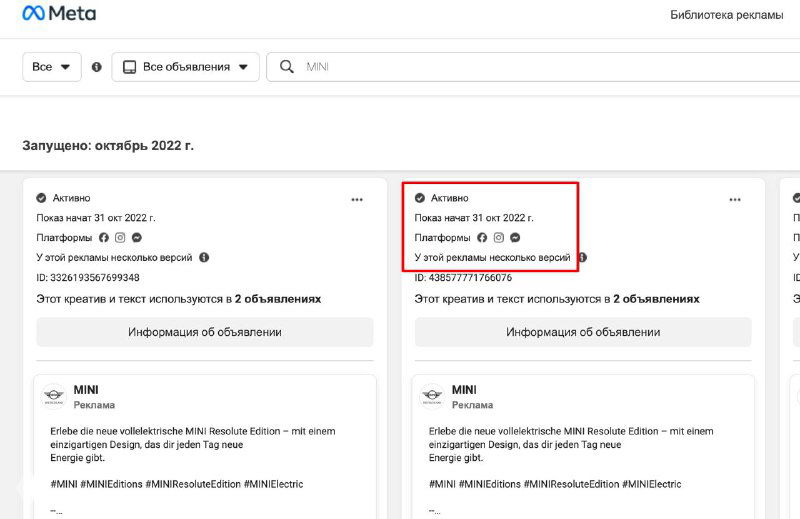The image size is (800, 519).
Task: Click the Meta logo
Action: 59,14
